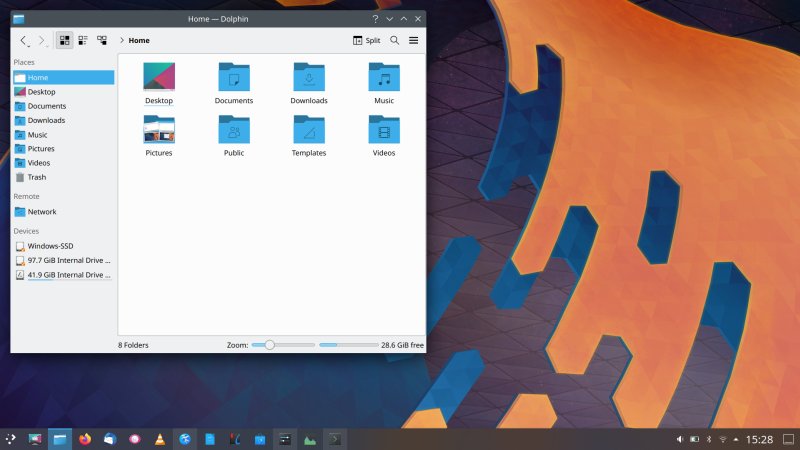Screen dimensions: 800x450
Task: Open the search magnifier in Dolphin toolbar
Action: (394, 40)
